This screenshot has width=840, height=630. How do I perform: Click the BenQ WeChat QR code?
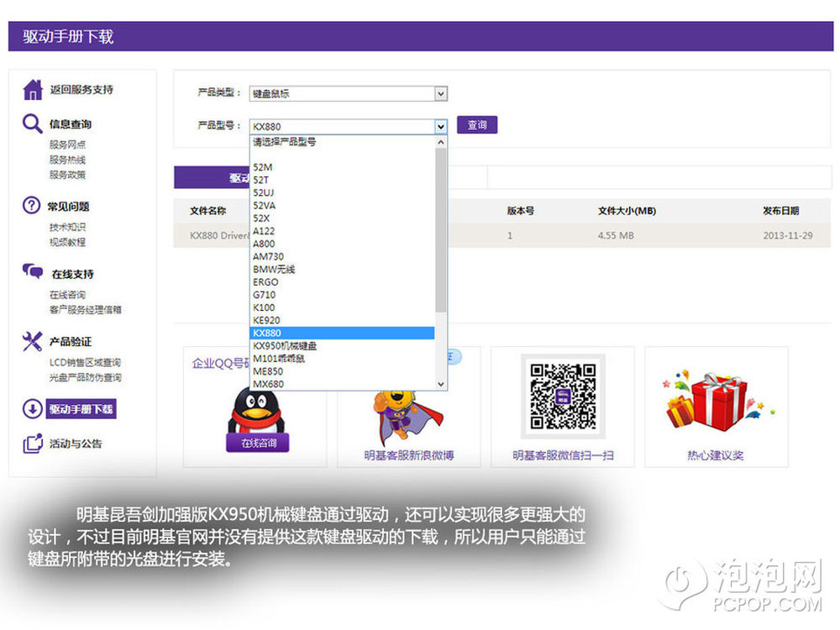click(x=563, y=396)
